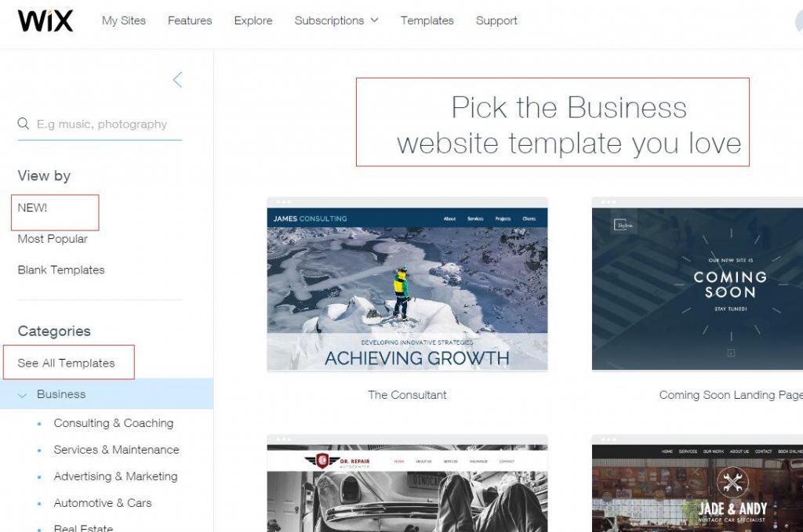This screenshot has width=803, height=532.
Task: Show Blank Templates
Action: 61,270
